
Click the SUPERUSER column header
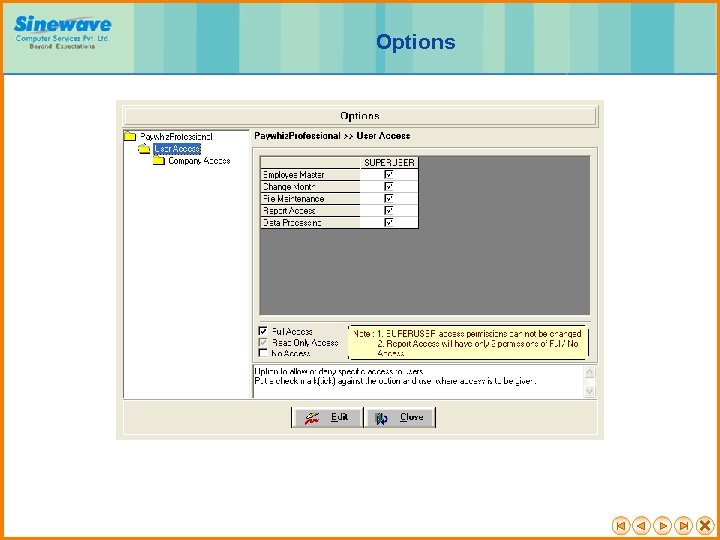click(x=389, y=163)
